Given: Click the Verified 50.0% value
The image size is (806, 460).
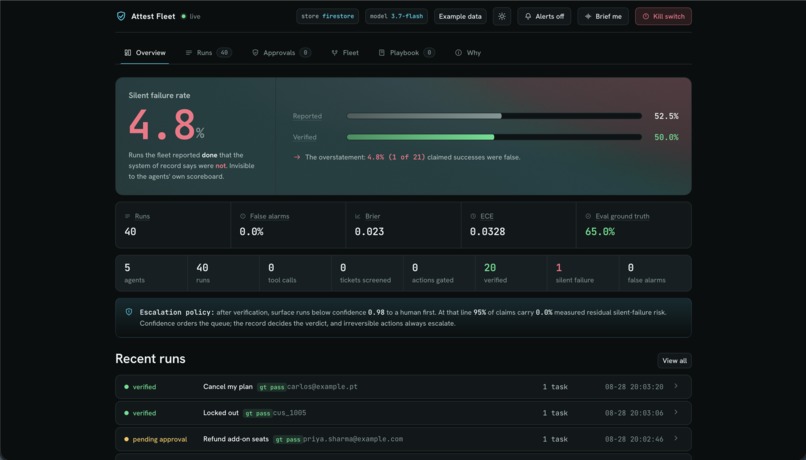Looking at the screenshot, I should [x=666, y=137].
